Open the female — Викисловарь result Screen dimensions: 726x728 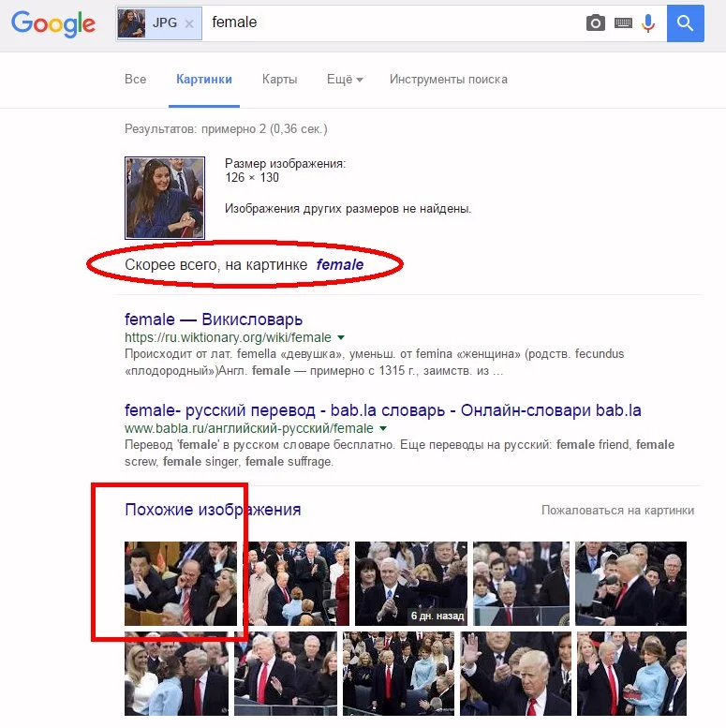point(214,319)
